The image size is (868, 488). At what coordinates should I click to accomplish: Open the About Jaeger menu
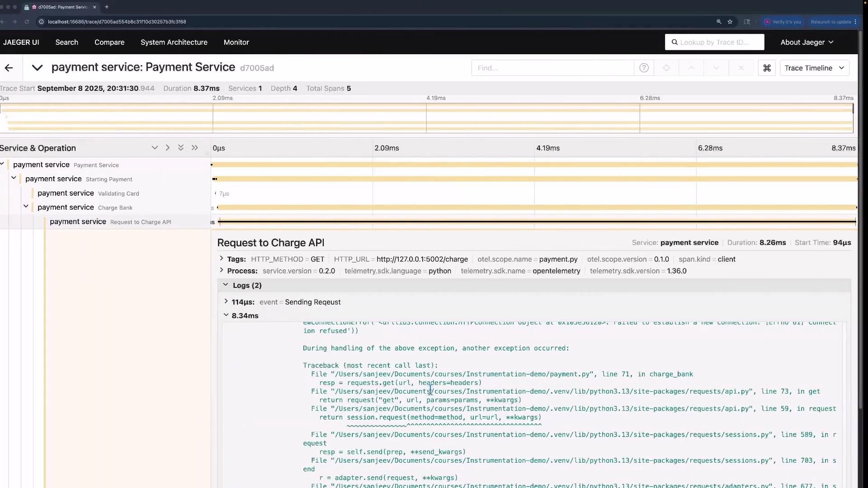pyautogui.click(x=807, y=42)
